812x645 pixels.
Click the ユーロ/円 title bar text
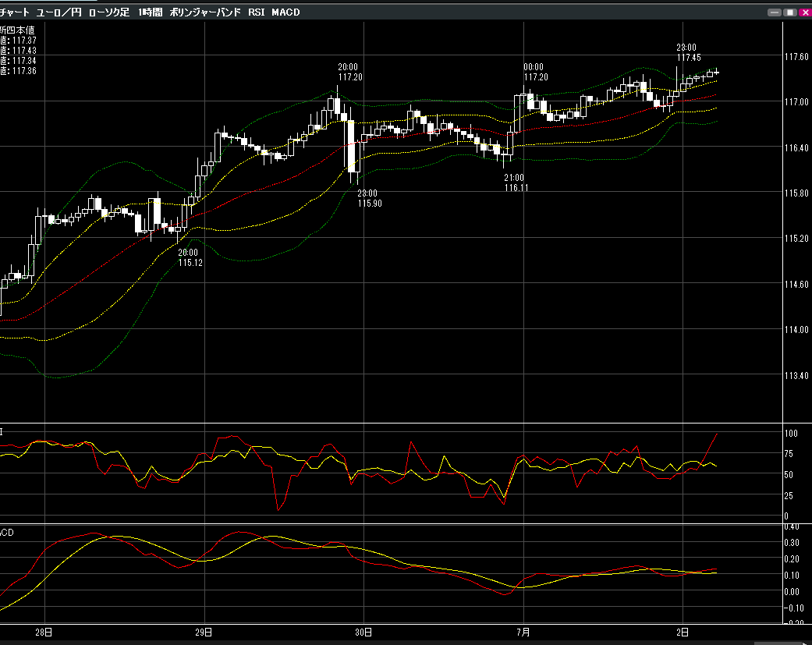coord(59,12)
